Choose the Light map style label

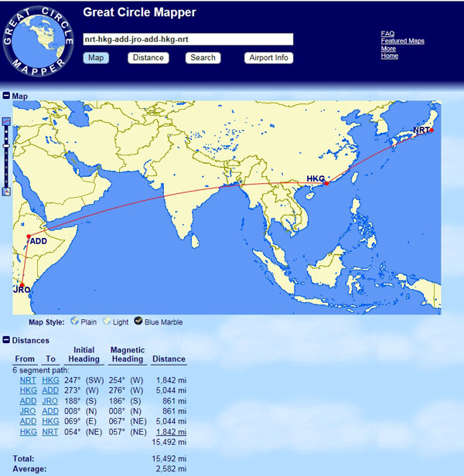[121, 322]
